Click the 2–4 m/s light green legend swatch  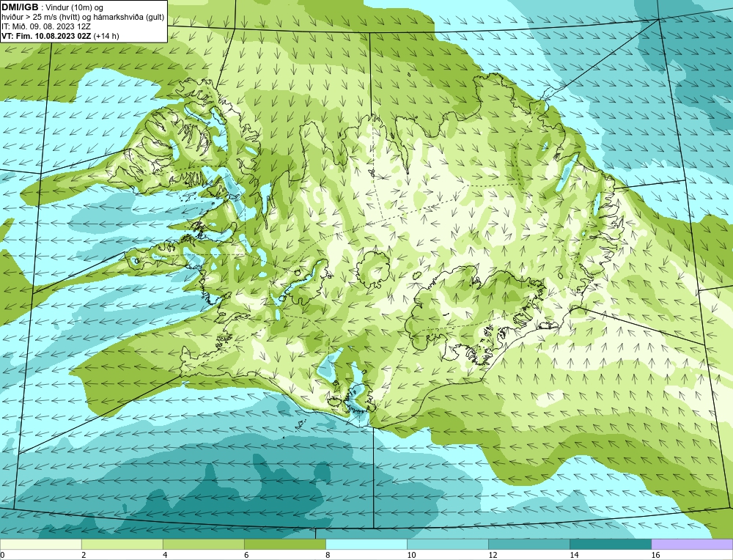click(x=122, y=544)
